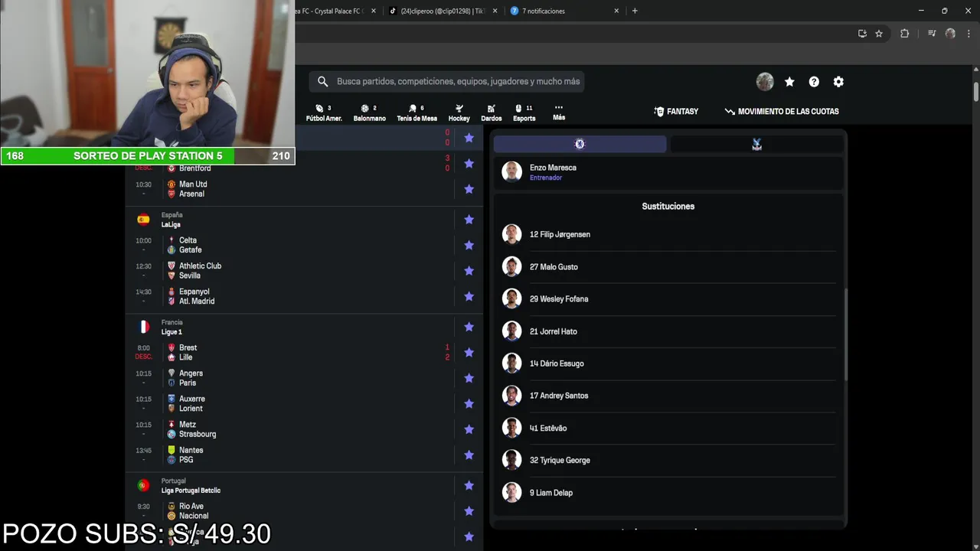Favorite the Angers vs Paris match

click(469, 378)
